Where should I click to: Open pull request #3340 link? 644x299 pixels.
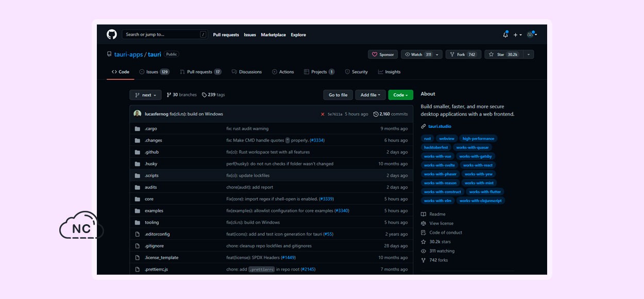(x=342, y=211)
